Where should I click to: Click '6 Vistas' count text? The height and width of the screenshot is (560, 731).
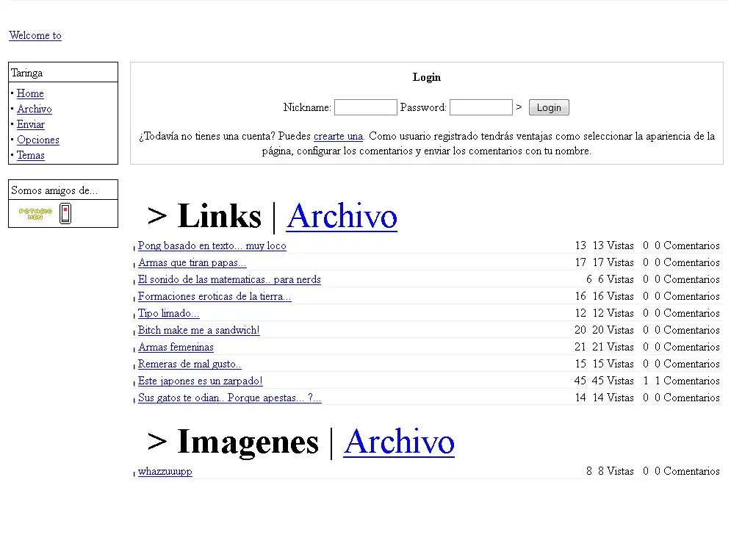point(616,279)
